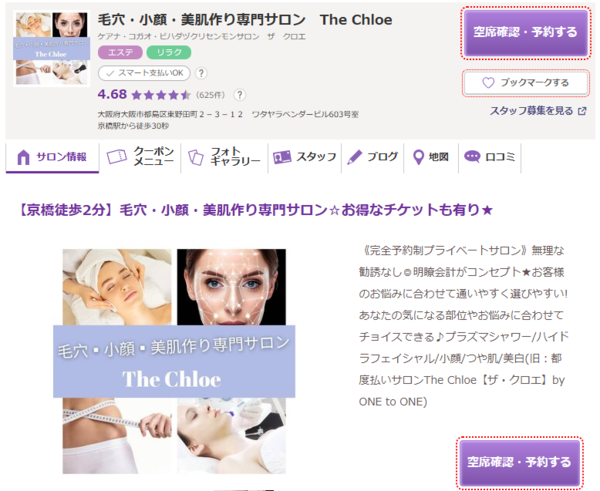Click the house icon on サロン情報 tab

(x=23, y=157)
